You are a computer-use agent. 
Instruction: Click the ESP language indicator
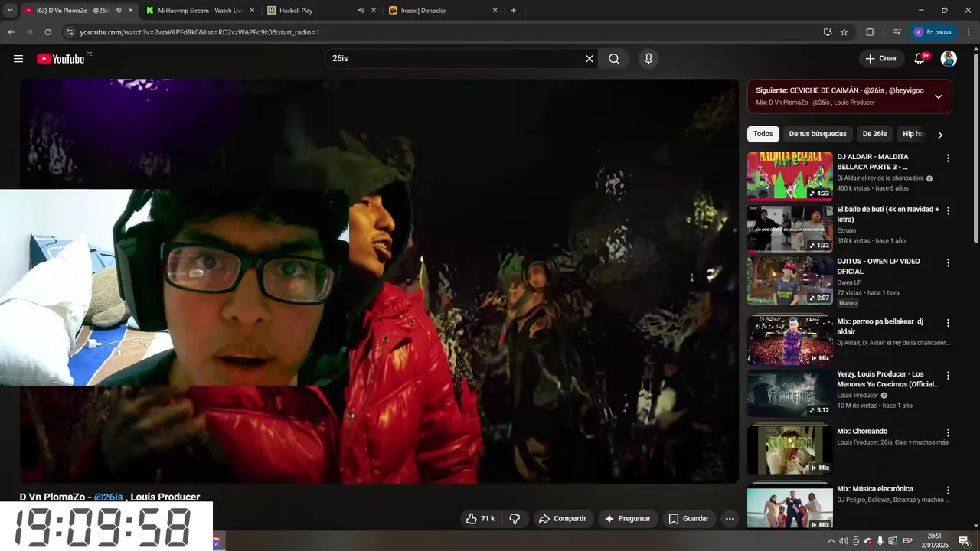tap(907, 541)
